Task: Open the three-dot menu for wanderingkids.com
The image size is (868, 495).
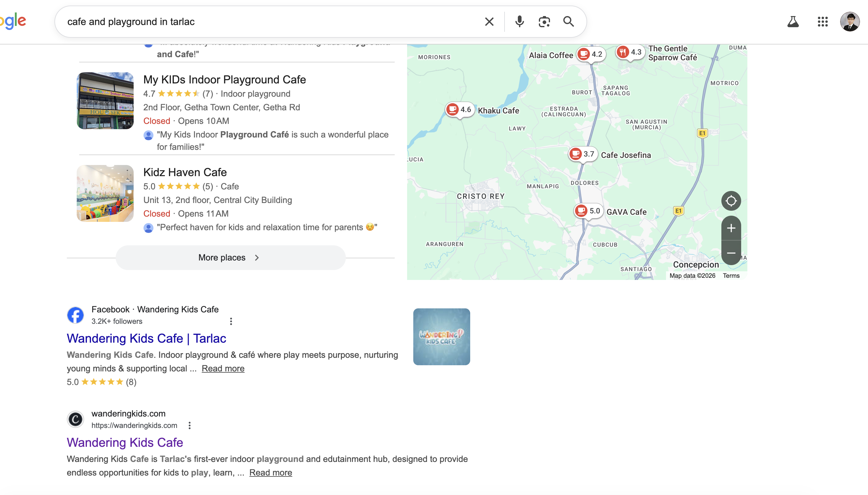Action: pyautogui.click(x=190, y=425)
